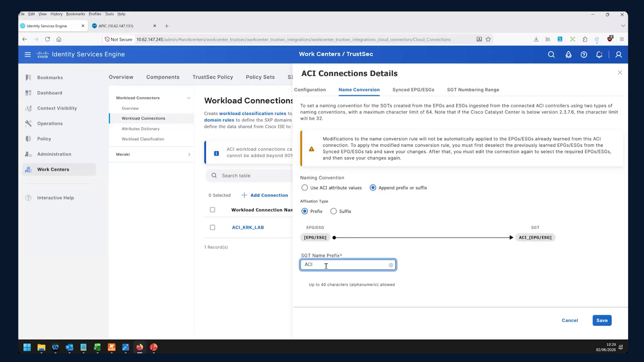The height and width of the screenshot is (362, 644).
Task: Open Work Centers in the sidebar
Action: point(59,170)
